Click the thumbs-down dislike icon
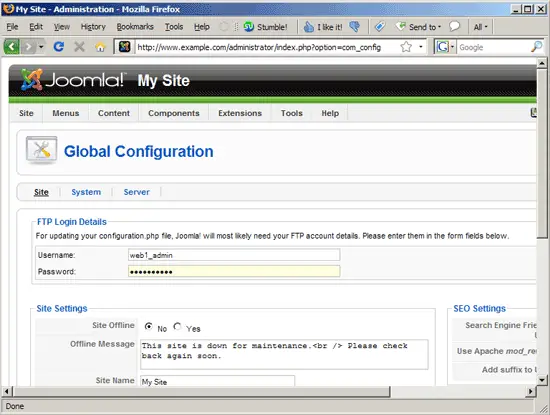The image size is (550, 415). pos(355,27)
